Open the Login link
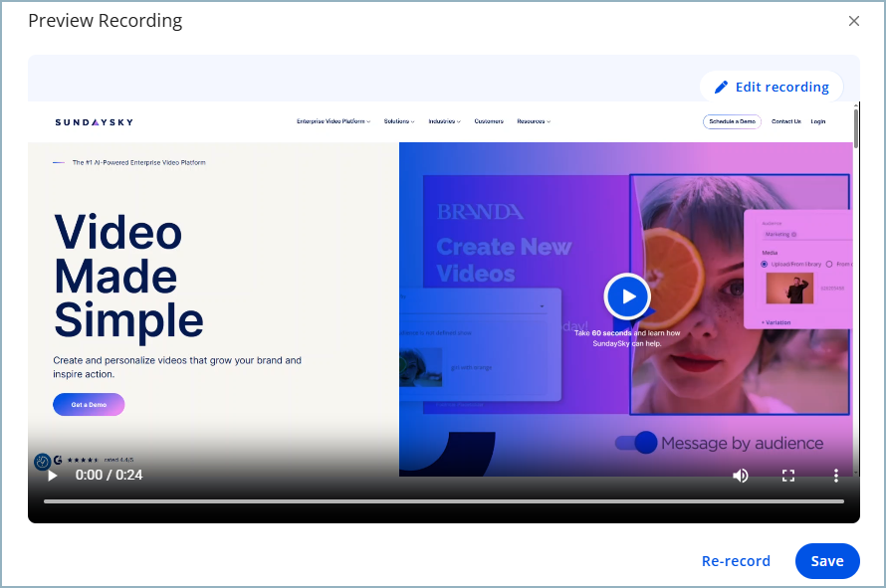 817,121
